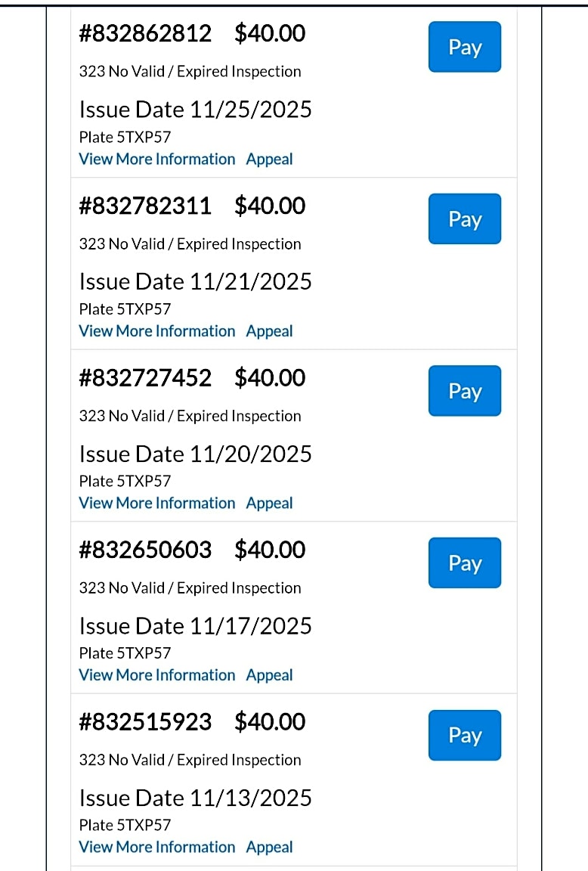Appeal the ticket issued 11/25/2025
Image resolution: width=588 pixels, height=871 pixels.
coord(269,160)
